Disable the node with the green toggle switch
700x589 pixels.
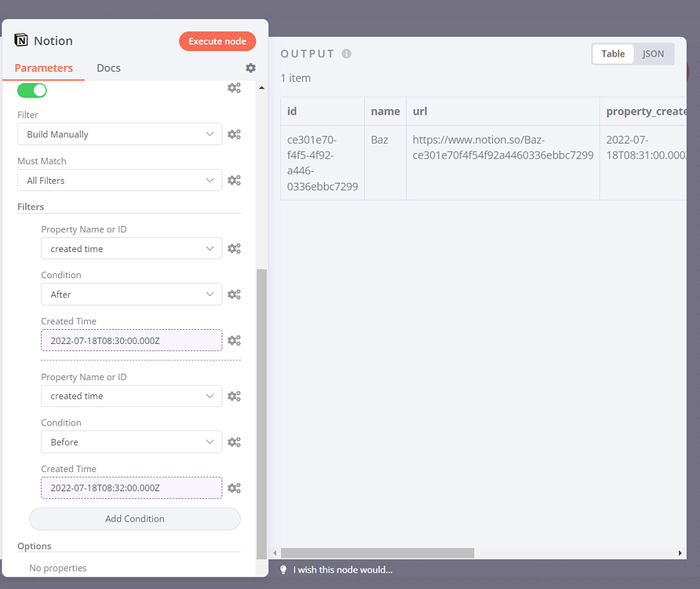click(x=31, y=90)
